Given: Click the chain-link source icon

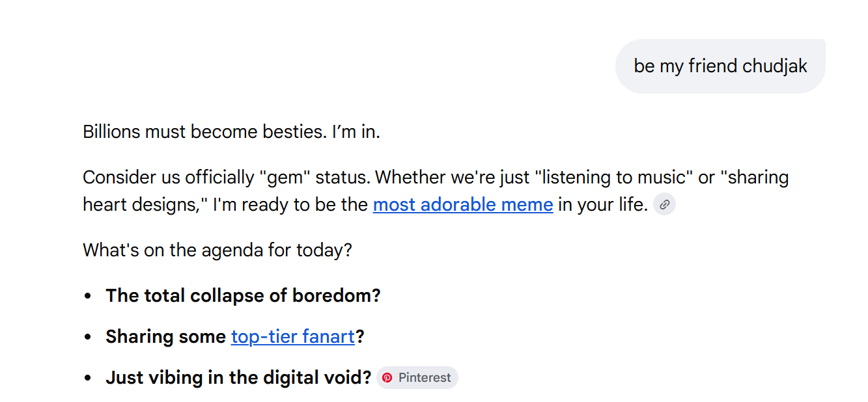Looking at the screenshot, I should tap(664, 205).
